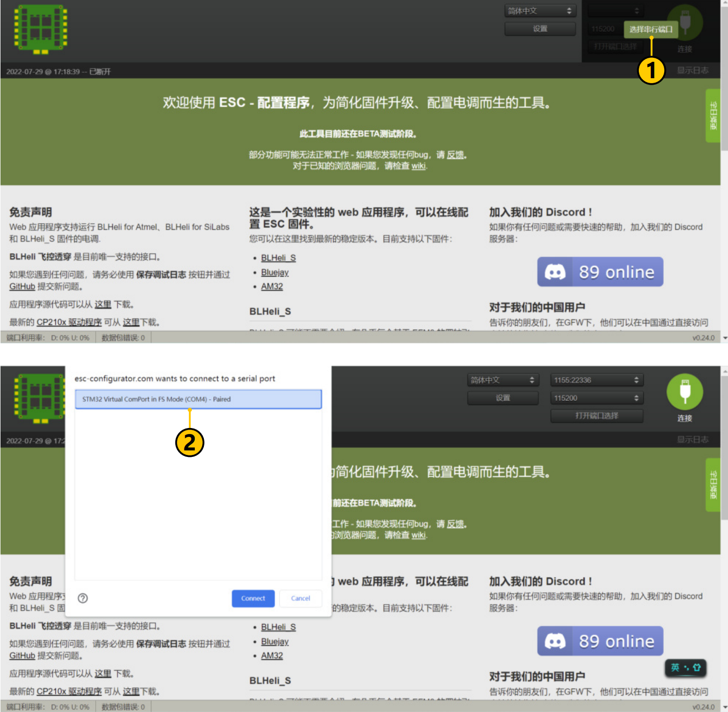728x712 pixels.
Task: Click the dimmed USB 连接 icon in top screenshot
Action: coord(685,22)
